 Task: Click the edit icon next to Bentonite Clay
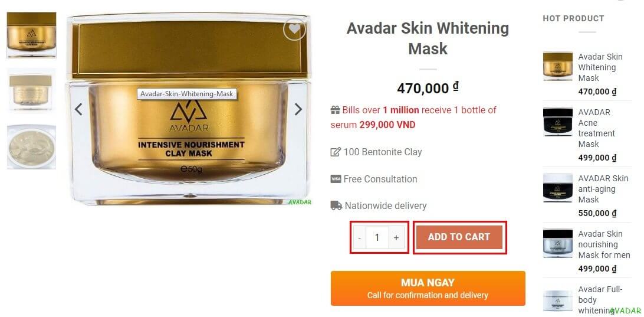(x=336, y=152)
